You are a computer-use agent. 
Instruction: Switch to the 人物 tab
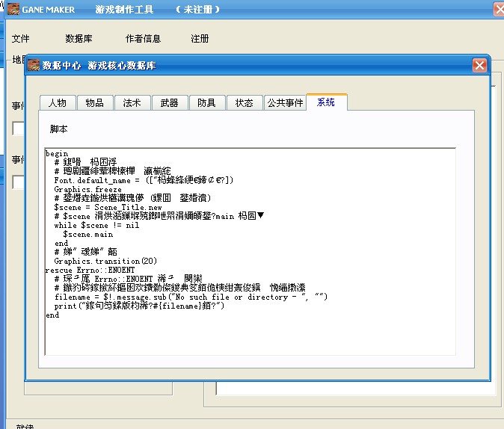(58, 103)
